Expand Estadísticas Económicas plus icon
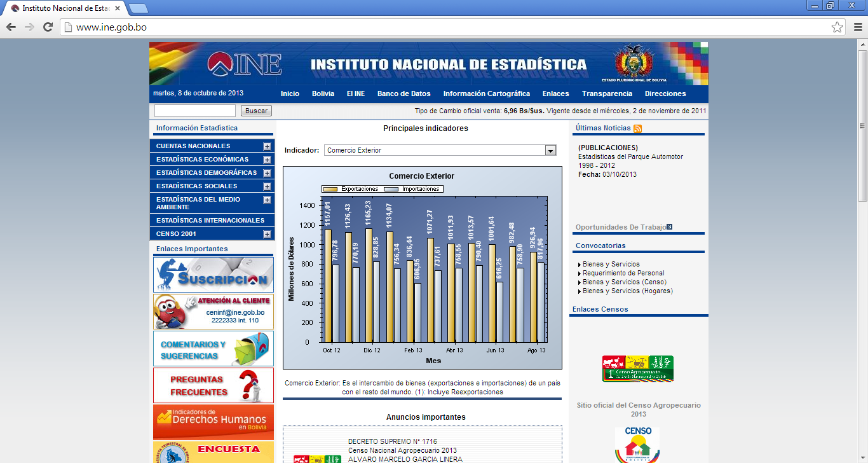 click(267, 160)
